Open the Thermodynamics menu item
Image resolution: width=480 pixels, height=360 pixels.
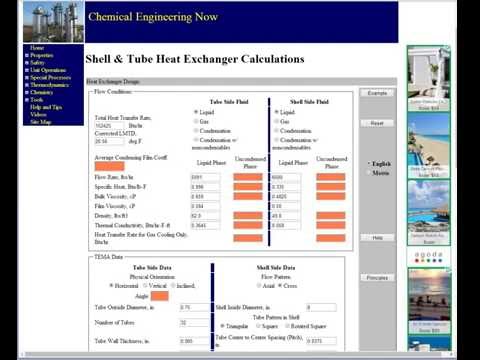[49, 85]
